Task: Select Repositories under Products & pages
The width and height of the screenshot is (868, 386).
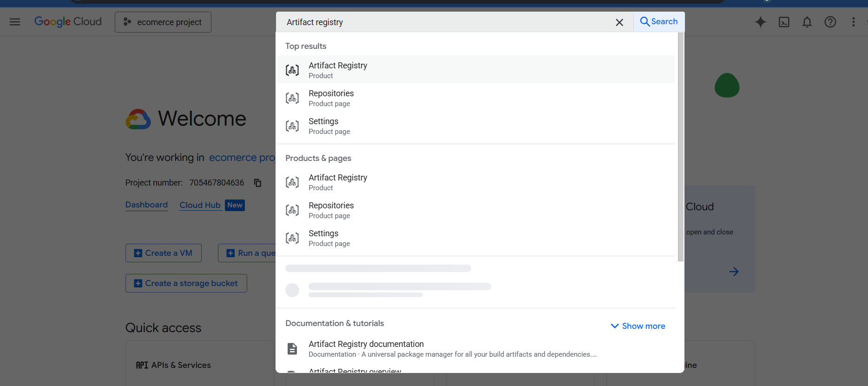Action: [331, 210]
